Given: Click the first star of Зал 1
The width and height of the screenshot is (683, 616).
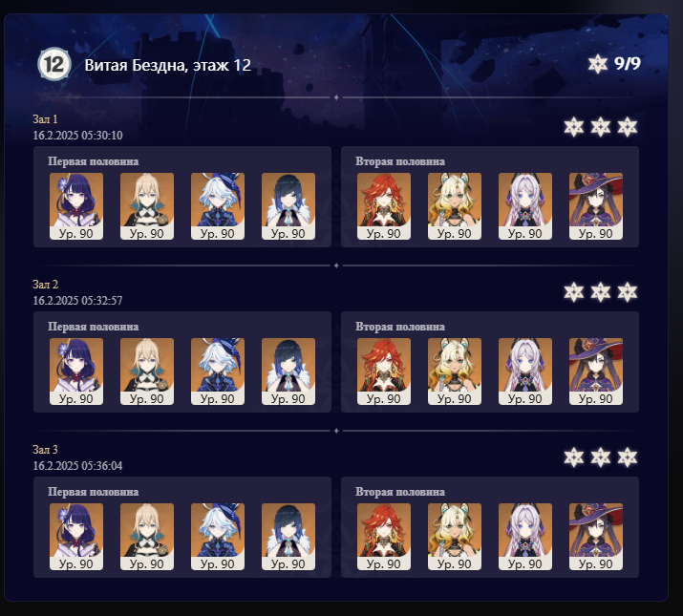Looking at the screenshot, I should 574,127.
